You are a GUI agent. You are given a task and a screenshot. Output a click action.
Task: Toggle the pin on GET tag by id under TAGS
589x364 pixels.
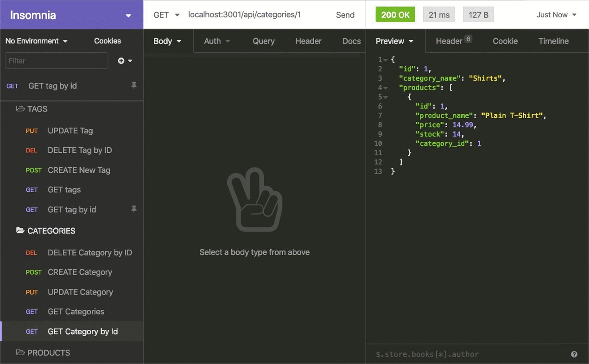click(134, 209)
